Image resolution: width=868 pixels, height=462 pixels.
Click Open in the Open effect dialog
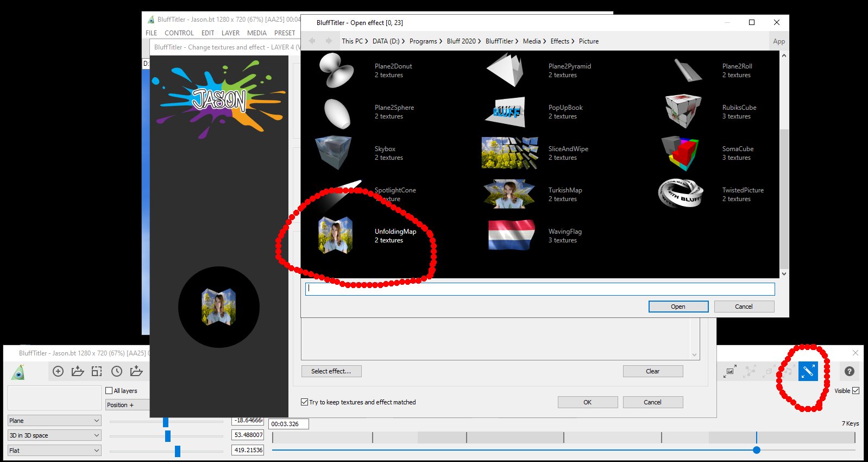click(x=678, y=307)
